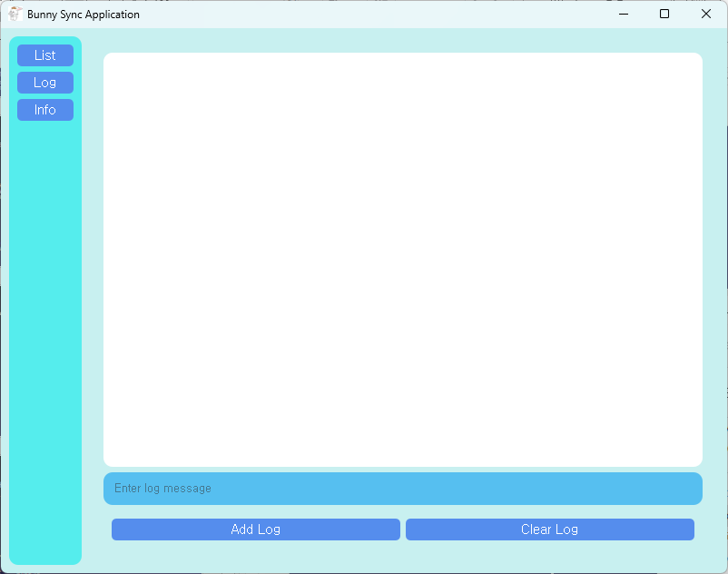Place cursor in the log message text box
Image resolution: width=728 pixels, height=574 pixels.
point(402,489)
